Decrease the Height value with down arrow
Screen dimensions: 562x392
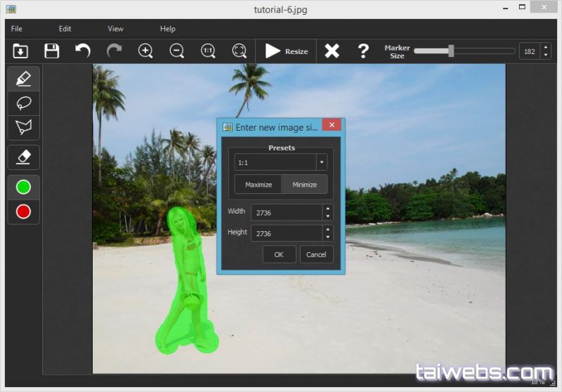(x=327, y=237)
